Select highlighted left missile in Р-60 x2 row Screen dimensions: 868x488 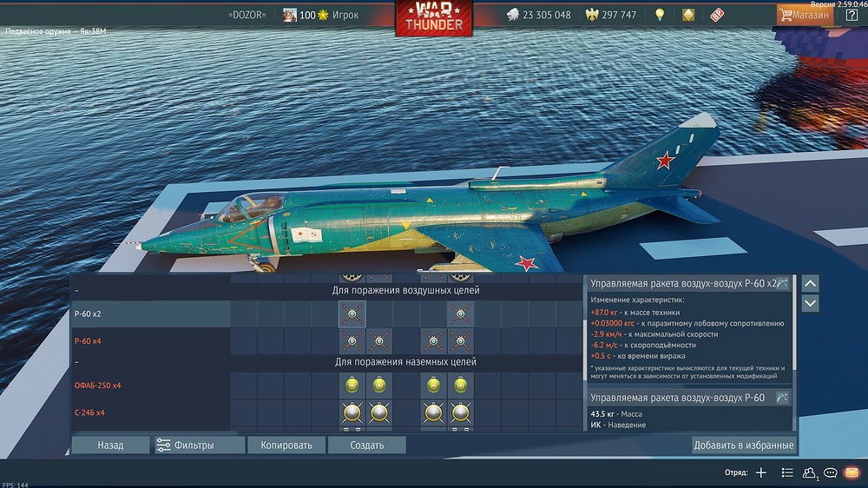[352, 314]
